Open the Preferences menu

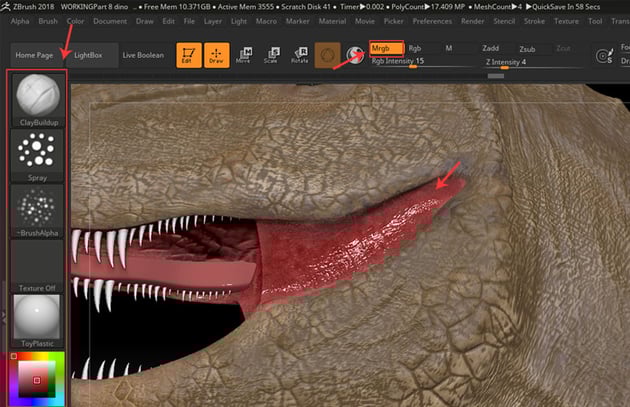(432, 21)
